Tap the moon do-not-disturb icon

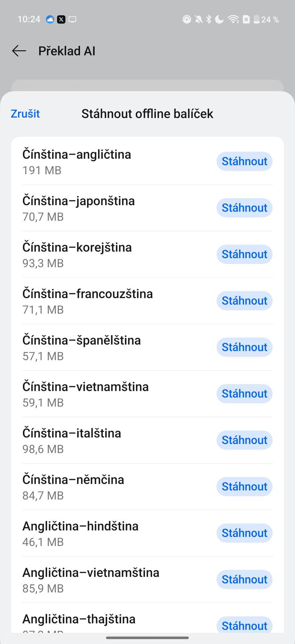[219, 19]
